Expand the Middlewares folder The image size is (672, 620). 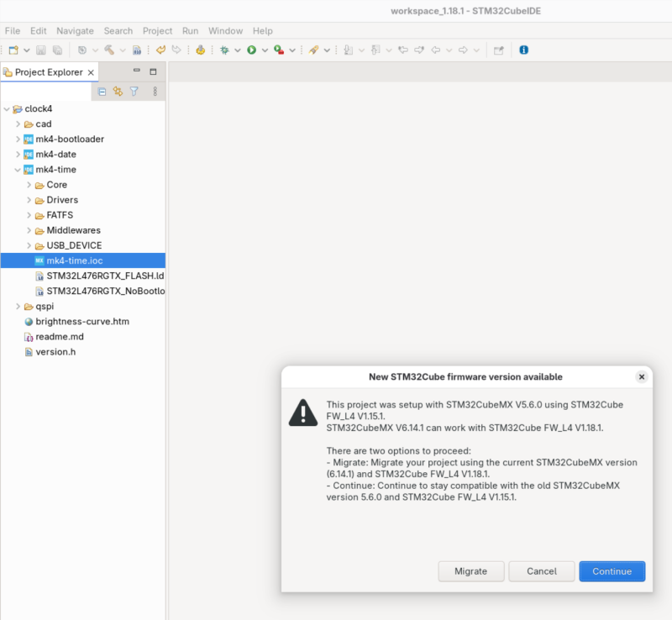pos(29,230)
